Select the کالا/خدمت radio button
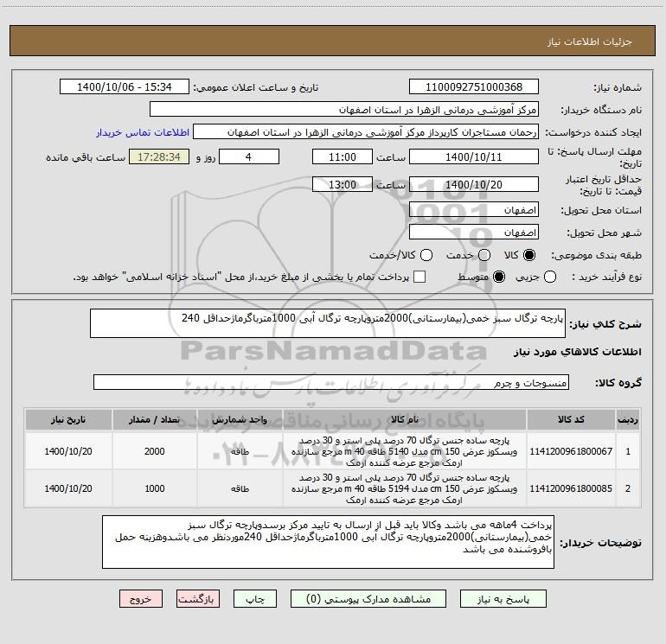Viewport: 666px width, 644px height. (426, 255)
